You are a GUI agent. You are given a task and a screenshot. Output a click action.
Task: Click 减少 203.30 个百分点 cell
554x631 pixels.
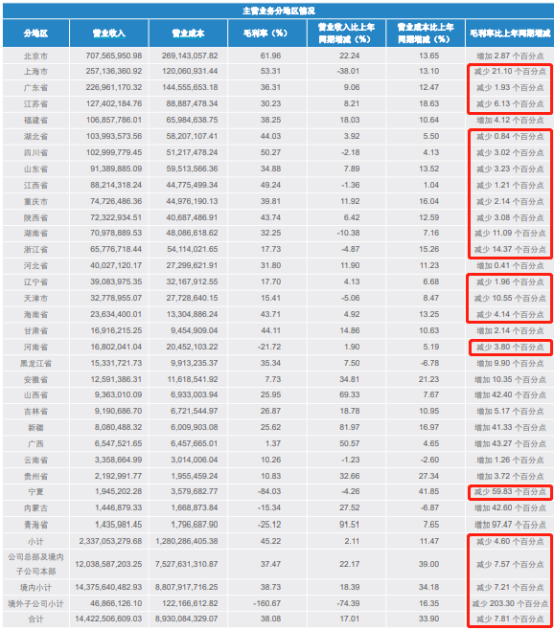tap(510, 604)
